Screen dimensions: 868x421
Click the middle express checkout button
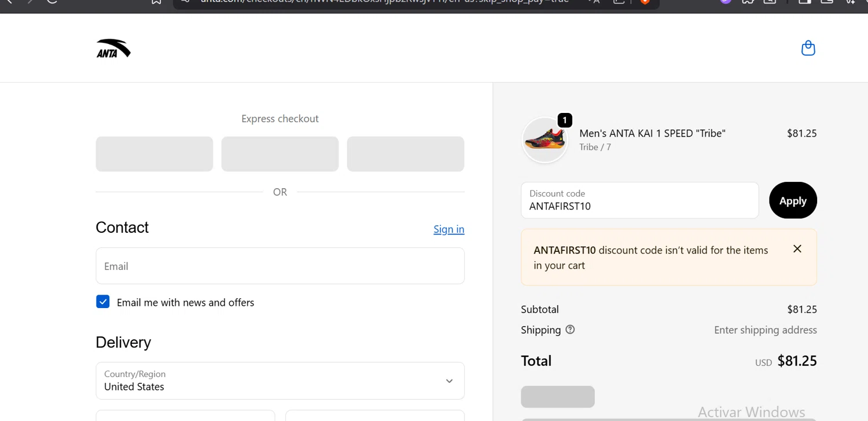tap(280, 154)
